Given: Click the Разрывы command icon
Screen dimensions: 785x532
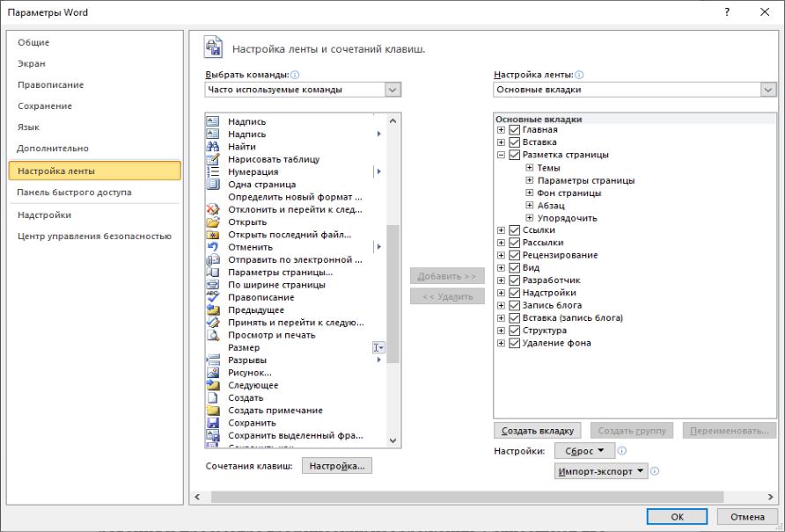Looking at the screenshot, I should coord(213,360).
